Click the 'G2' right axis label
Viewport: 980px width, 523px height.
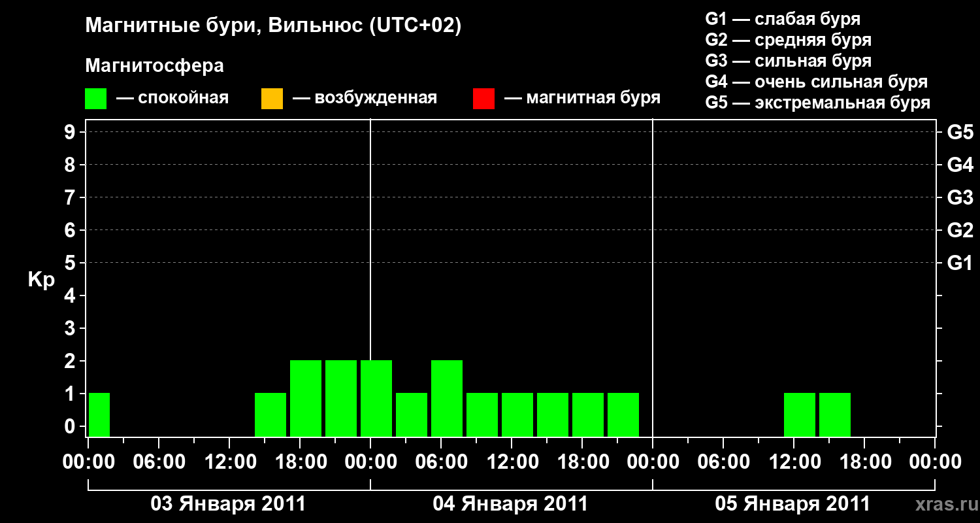[960, 231]
